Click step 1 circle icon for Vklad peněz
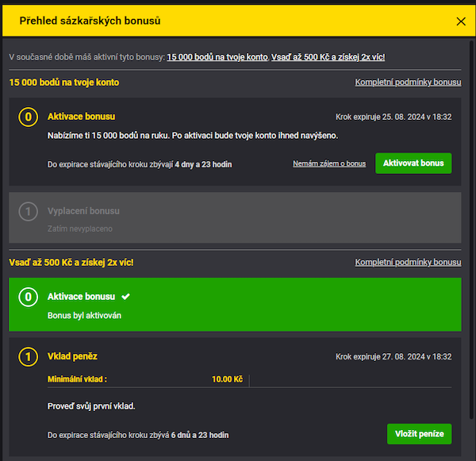The image size is (476, 461). coord(29,357)
